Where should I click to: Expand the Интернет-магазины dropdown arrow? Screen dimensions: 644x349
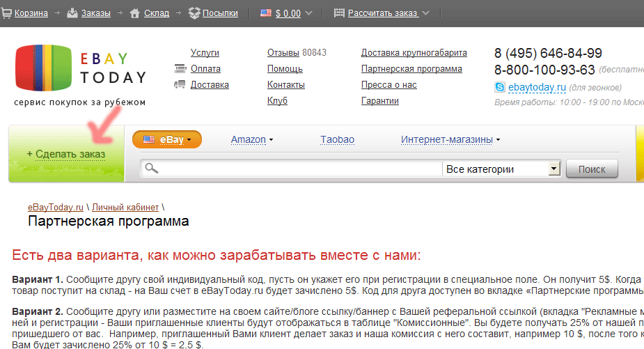pyautogui.click(x=498, y=140)
